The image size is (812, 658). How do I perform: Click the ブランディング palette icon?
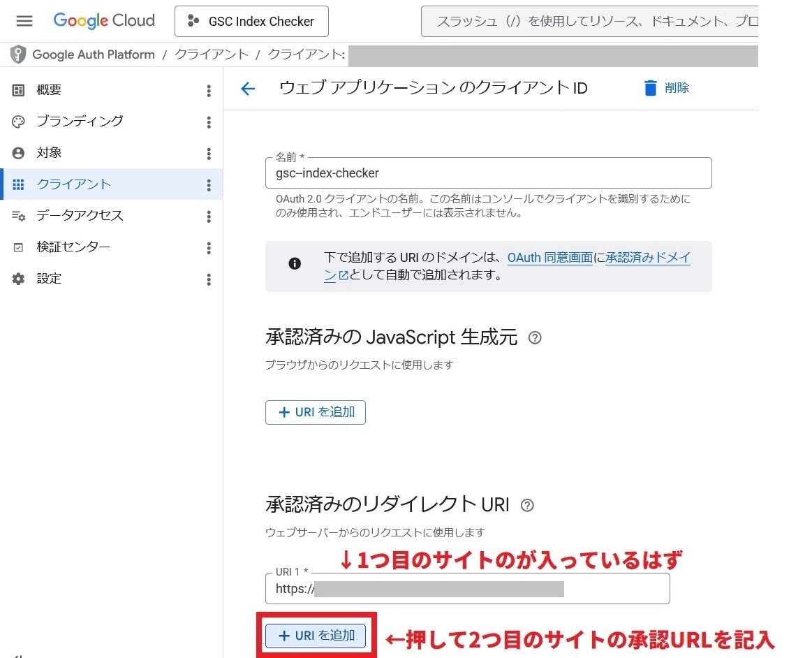18,122
